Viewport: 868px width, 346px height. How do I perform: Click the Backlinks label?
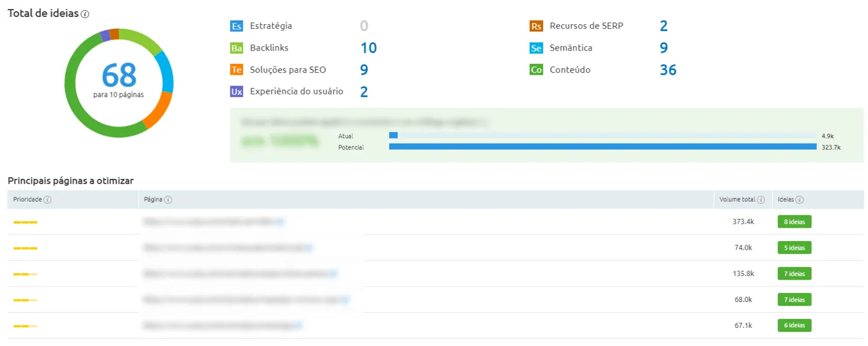[x=269, y=48]
